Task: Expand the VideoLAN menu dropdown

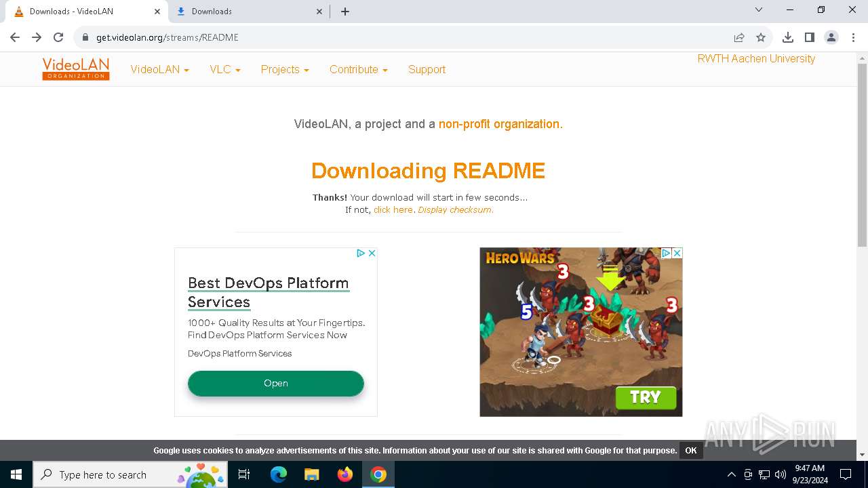Action: point(159,69)
